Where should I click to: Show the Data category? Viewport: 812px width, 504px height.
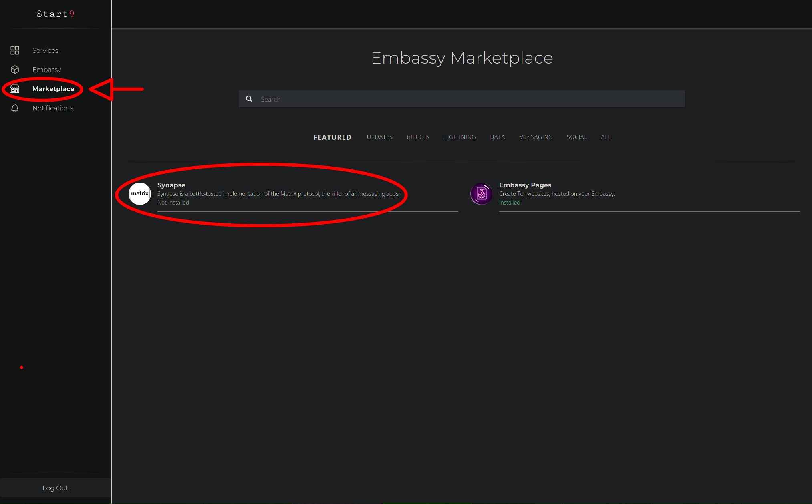click(x=497, y=137)
